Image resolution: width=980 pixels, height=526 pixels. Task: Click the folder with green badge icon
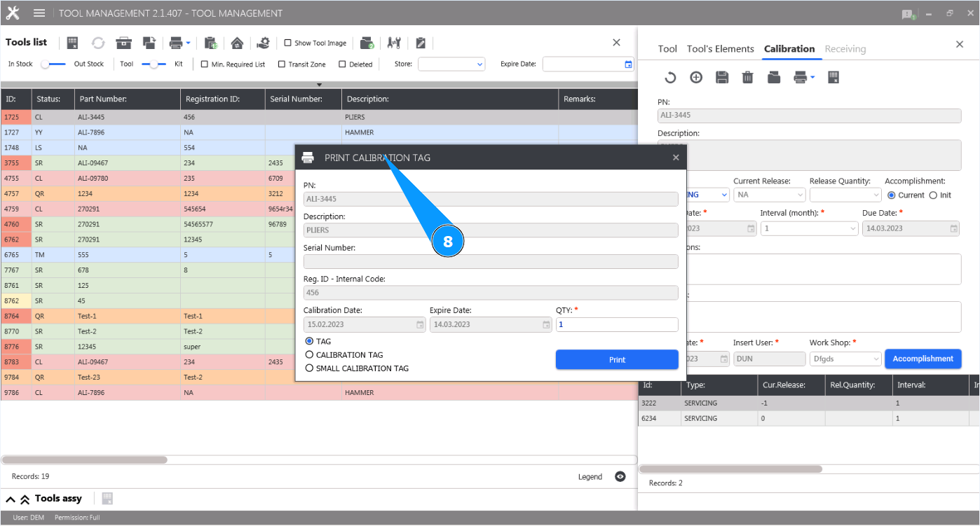click(367, 43)
